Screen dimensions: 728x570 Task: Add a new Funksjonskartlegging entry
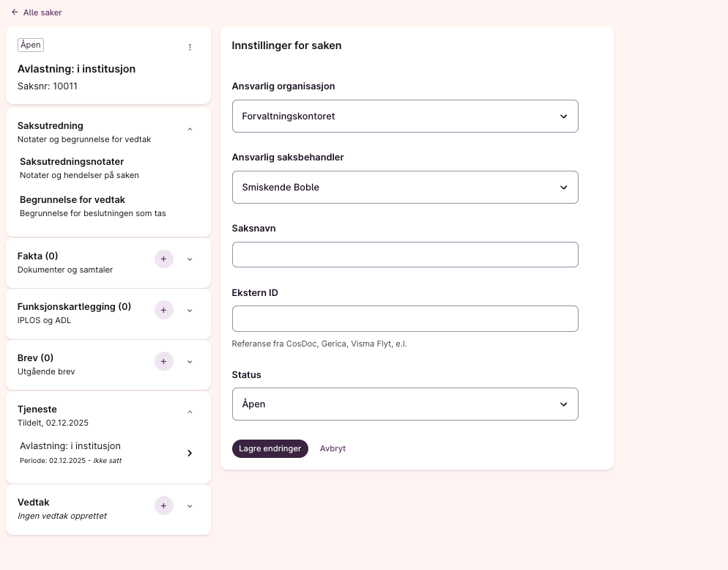[x=164, y=310]
